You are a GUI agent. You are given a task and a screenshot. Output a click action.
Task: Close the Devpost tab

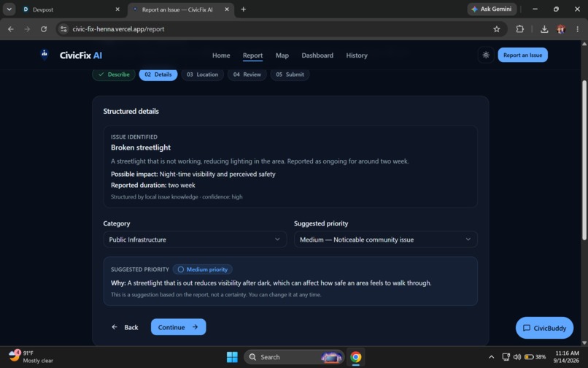(x=117, y=9)
